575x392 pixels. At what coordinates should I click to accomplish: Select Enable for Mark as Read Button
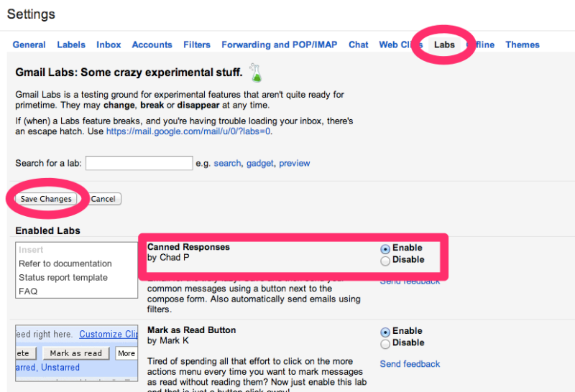(x=385, y=332)
